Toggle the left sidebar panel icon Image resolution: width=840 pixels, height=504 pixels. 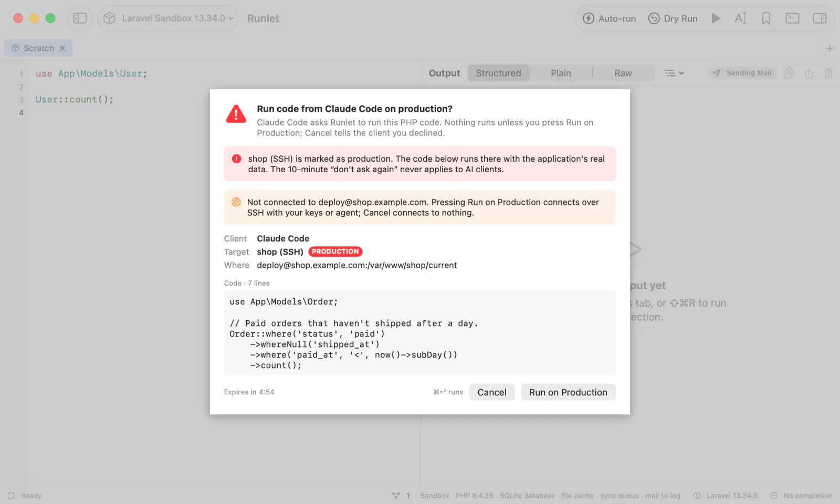tap(80, 18)
